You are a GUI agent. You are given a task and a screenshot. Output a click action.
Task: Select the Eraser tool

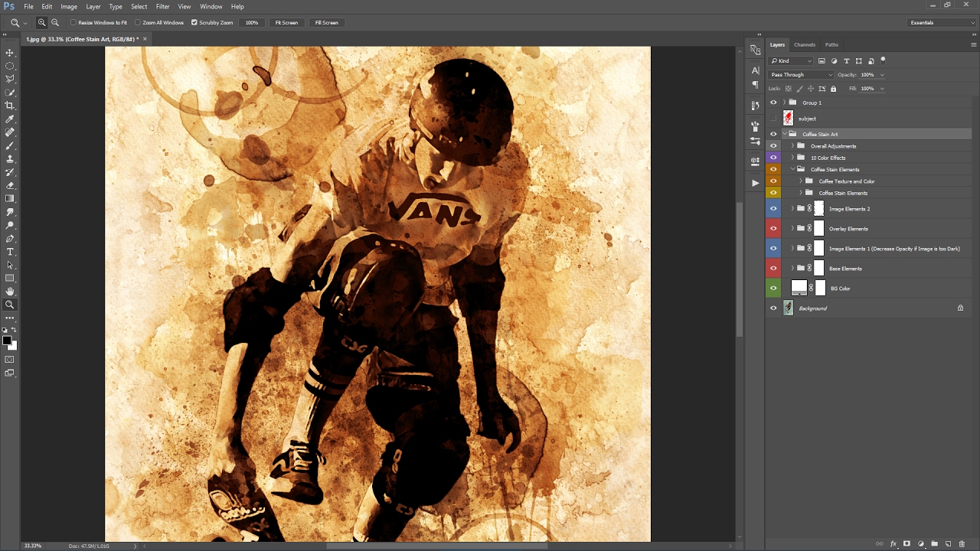[10, 185]
